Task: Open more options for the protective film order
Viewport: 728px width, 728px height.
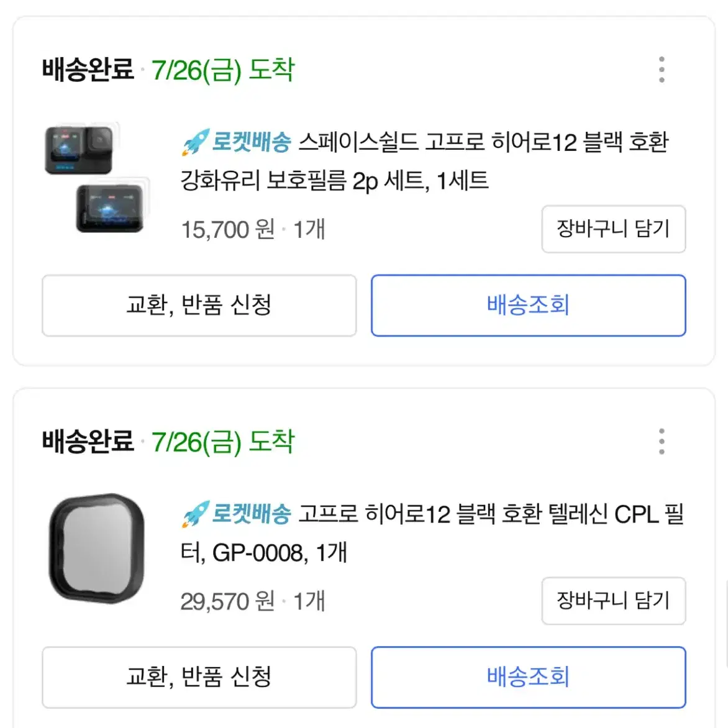Action: 661,70
